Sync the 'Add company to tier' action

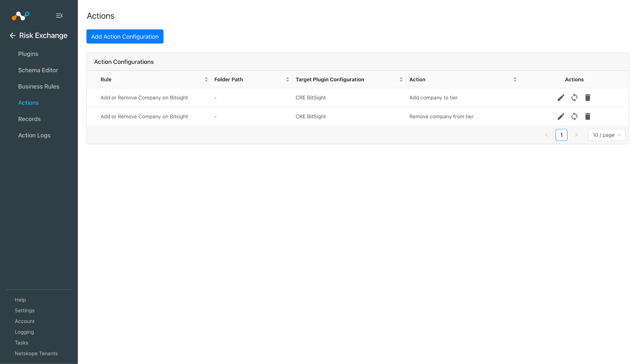click(x=574, y=98)
